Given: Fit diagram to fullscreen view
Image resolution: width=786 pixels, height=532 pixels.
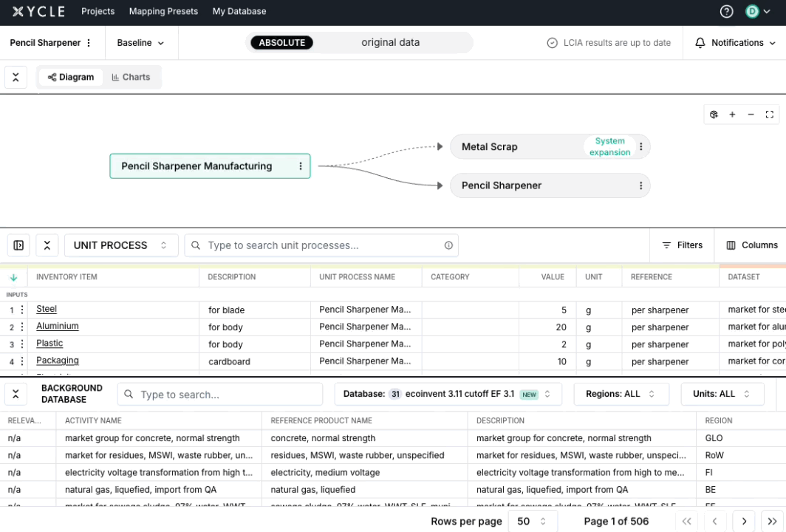Looking at the screenshot, I should [x=769, y=115].
